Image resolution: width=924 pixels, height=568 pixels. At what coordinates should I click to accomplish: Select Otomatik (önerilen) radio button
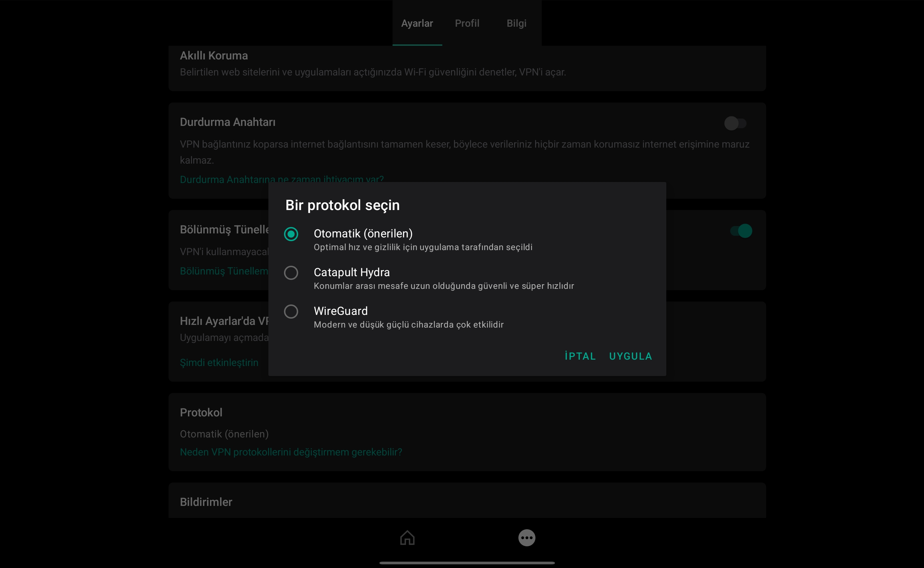click(x=291, y=234)
